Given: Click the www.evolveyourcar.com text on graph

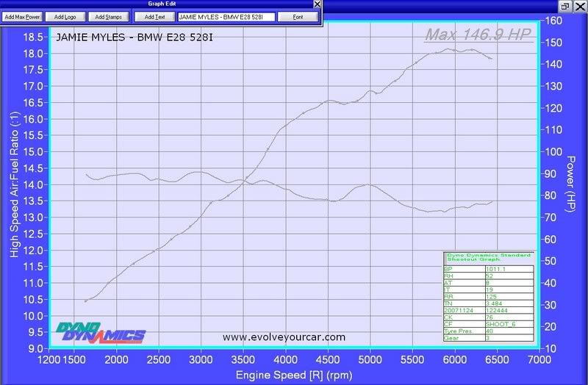Looking at the screenshot, I should click(x=283, y=337).
